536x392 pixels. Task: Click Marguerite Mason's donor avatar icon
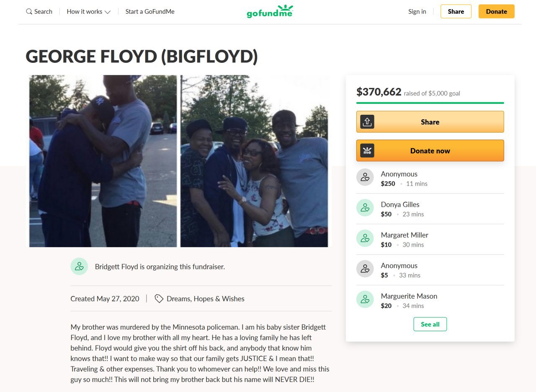[x=365, y=299]
